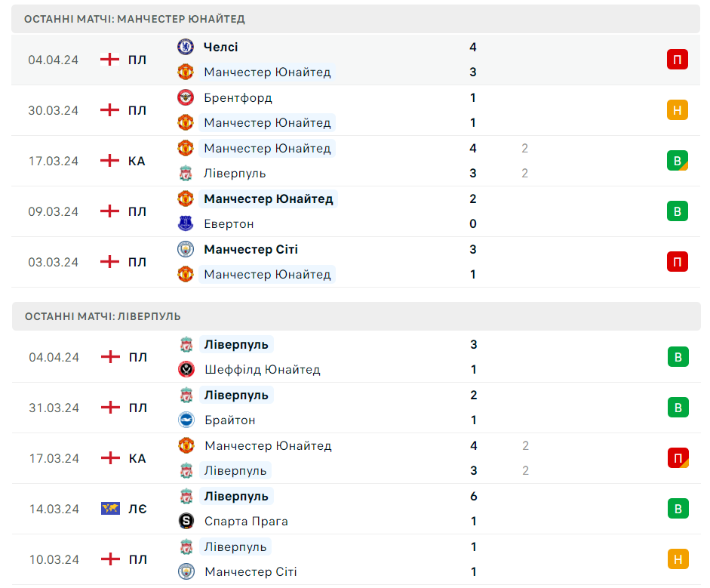Click score 6 in Ліверпуль–Спарта Прага match
The width and height of the screenshot is (710, 588).
pyautogui.click(x=474, y=497)
